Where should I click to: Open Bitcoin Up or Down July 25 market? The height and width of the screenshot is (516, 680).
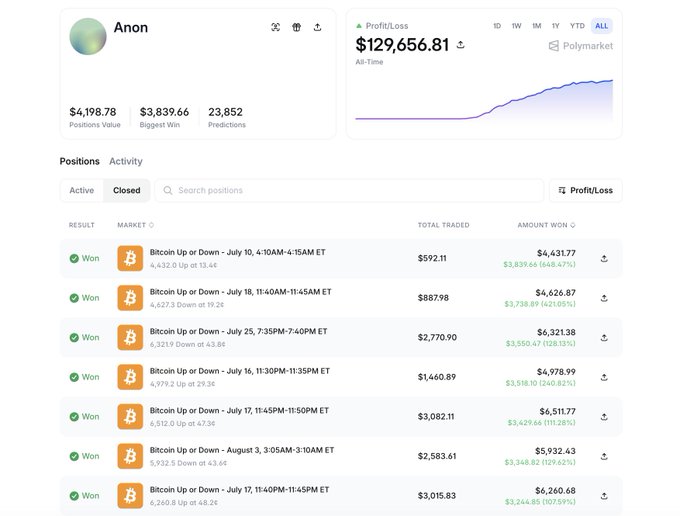239,331
